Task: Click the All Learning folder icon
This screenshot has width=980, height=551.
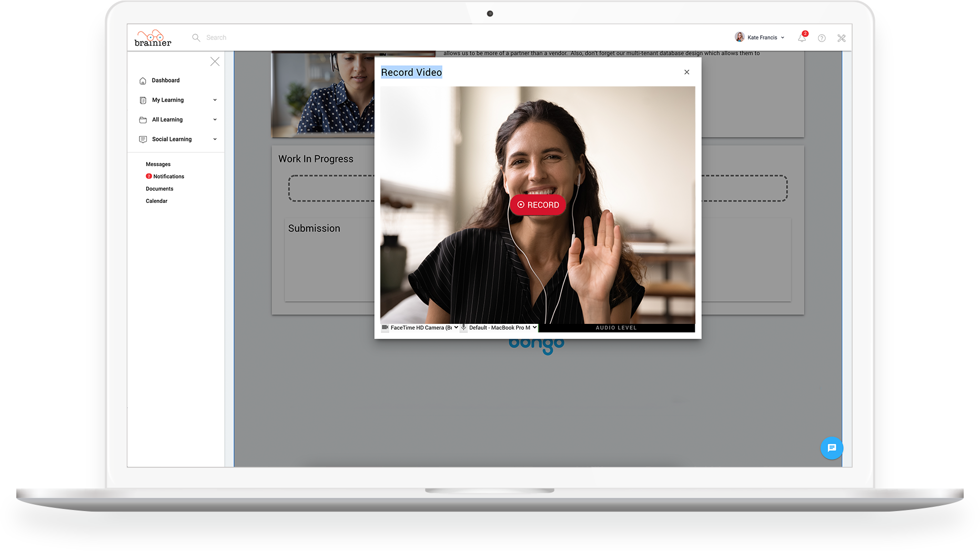Action: pyautogui.click(x=143, y=120)
